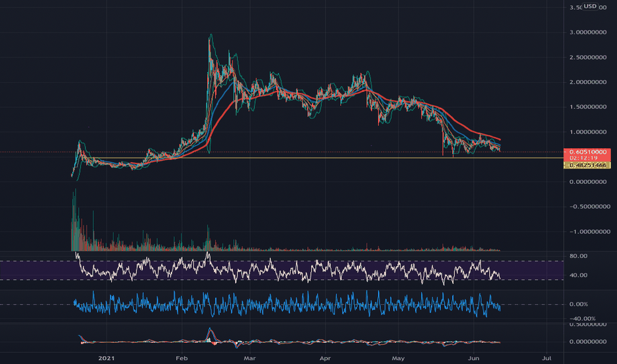Click the May label on time axis

pyautogui.click(x=399, y=358)
